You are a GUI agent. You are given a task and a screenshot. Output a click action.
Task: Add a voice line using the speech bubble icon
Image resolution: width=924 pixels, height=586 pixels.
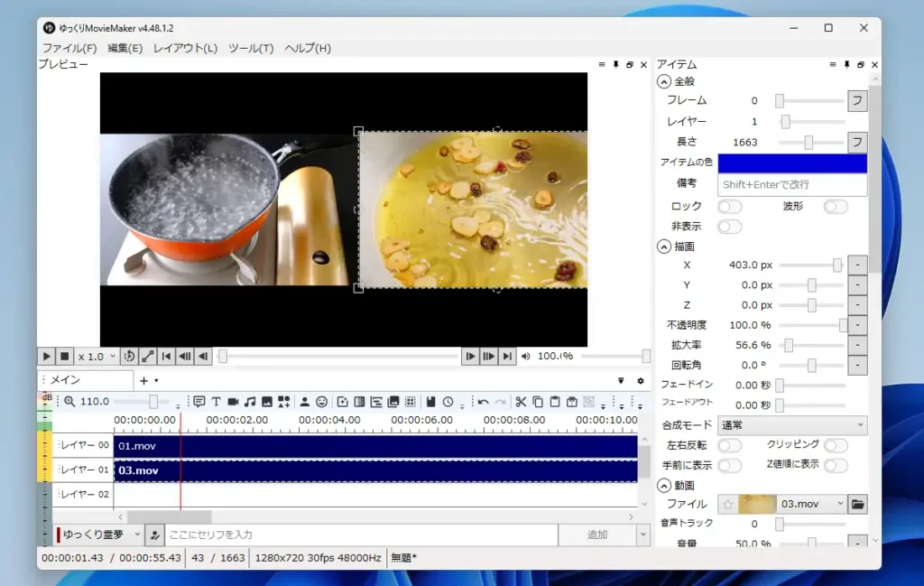pos(198,402)
